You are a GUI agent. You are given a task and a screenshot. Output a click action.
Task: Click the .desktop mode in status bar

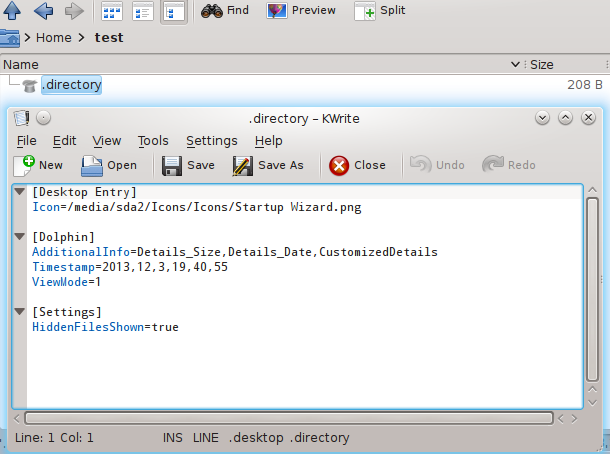(256, 438)
